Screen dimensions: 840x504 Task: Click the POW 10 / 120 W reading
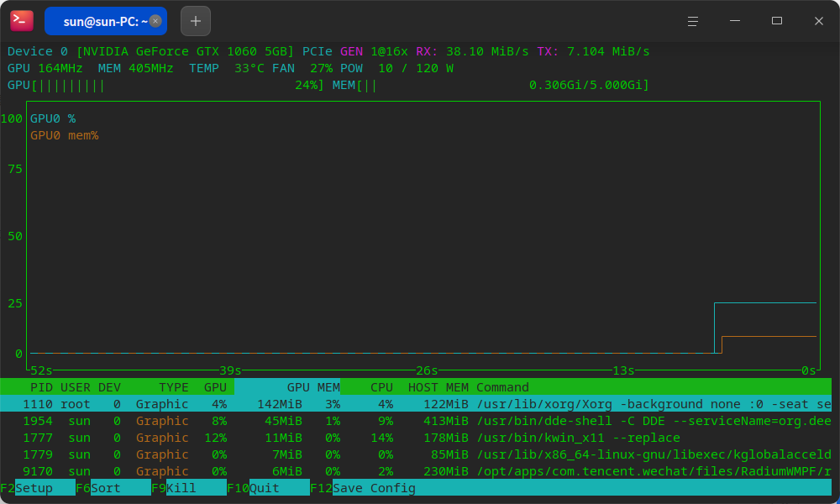click(397, 68)
